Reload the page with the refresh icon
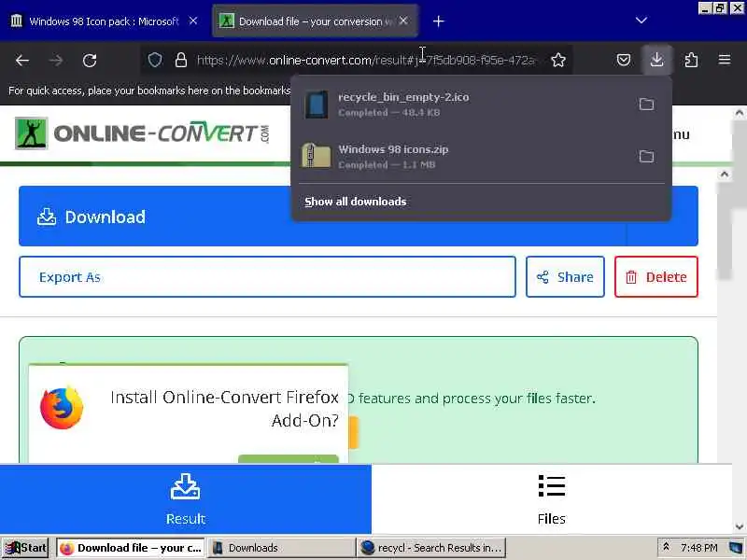The width and height of the screenshot is (747, 560). [x=90, y=60]
